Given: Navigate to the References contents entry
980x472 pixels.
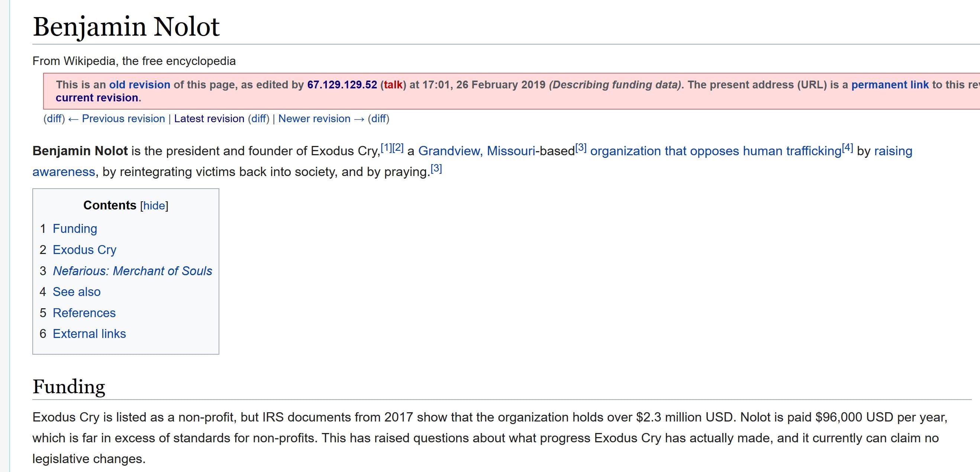Looking at the screenshot, I should tap(84, 313).
